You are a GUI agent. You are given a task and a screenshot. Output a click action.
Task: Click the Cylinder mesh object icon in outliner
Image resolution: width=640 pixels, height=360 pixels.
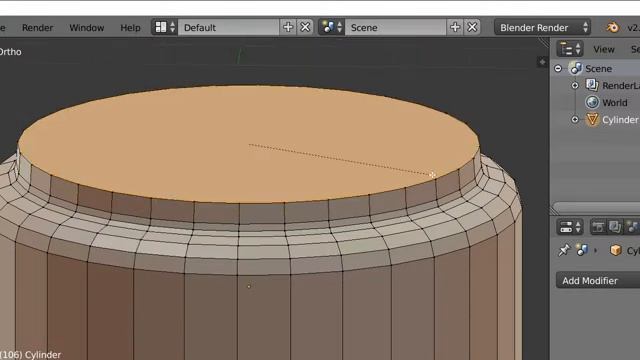(x=592, y=119)
